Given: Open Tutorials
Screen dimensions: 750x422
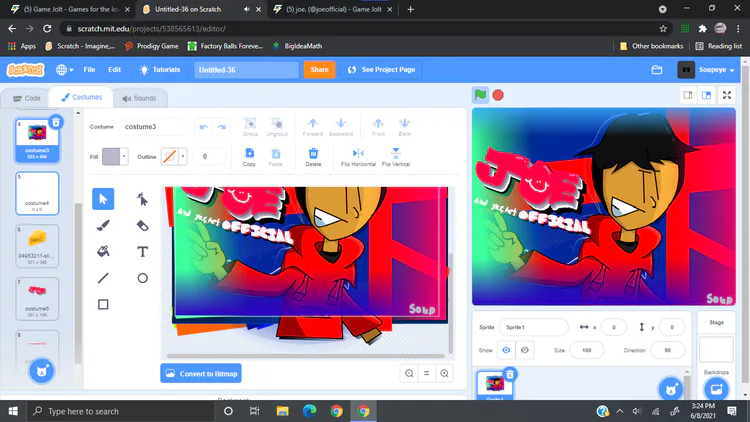Looking at the screenshot, I should pos(160,70).
